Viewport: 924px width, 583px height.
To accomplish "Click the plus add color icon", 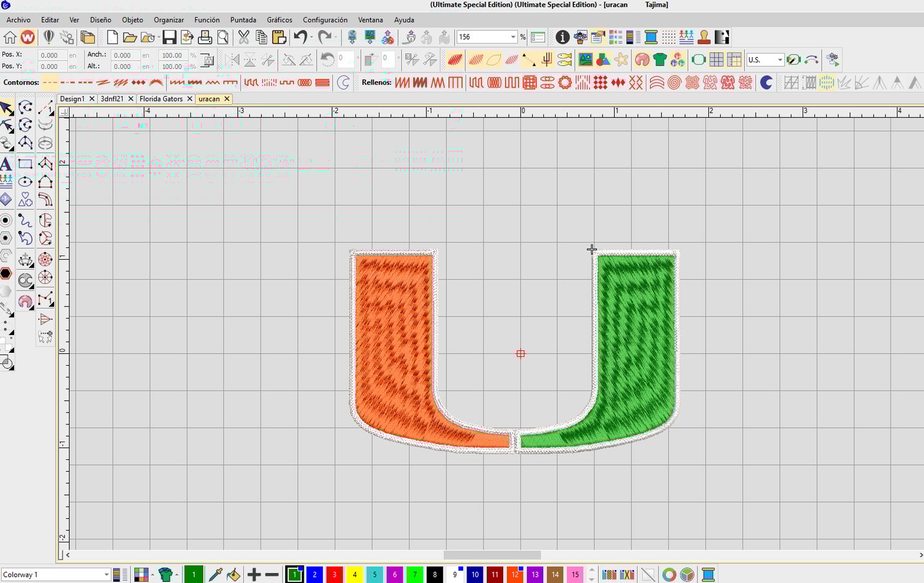I will tap(254, 575).
